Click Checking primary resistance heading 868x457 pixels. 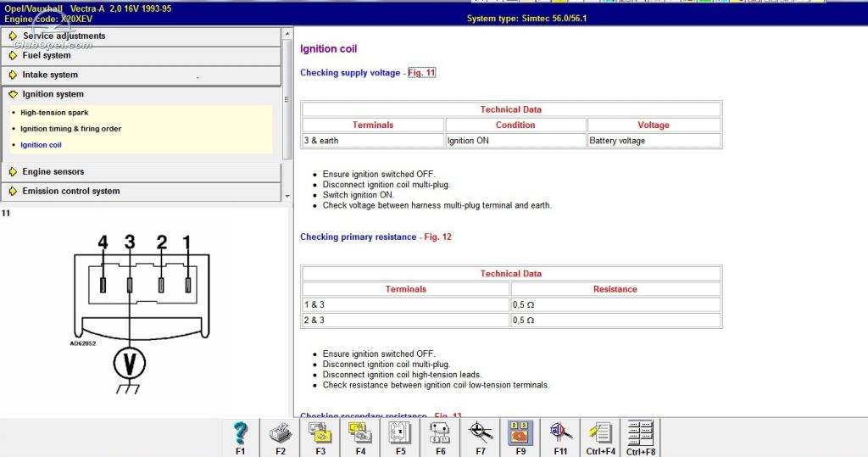pyautogui.click(x=359, y=237)
